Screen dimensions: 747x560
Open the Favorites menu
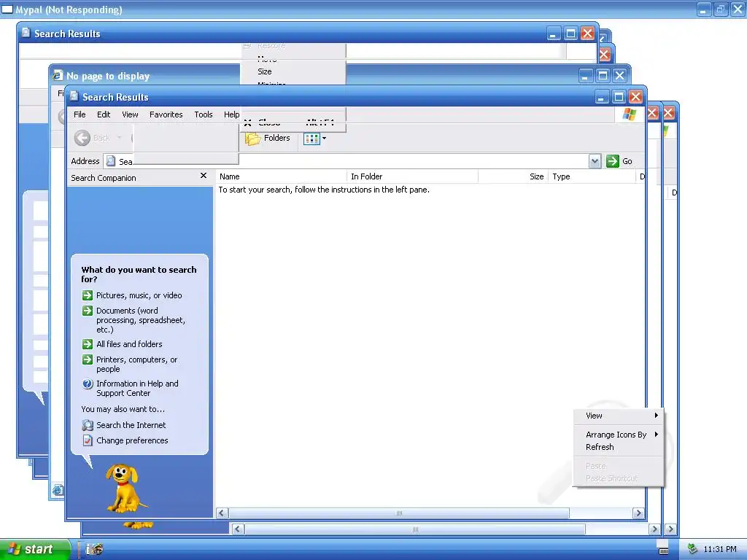point(166,114)
